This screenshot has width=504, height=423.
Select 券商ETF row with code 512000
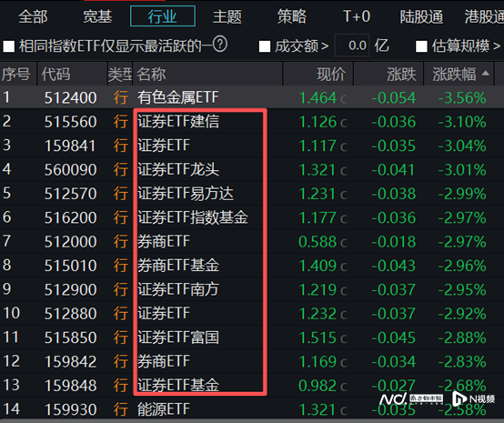click(252, 241)
